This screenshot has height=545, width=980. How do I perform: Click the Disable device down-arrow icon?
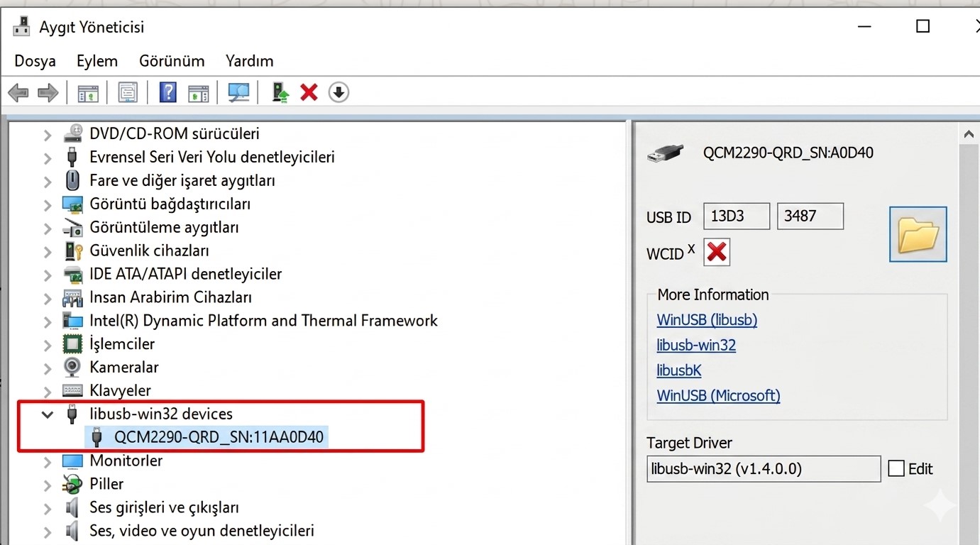338,92
